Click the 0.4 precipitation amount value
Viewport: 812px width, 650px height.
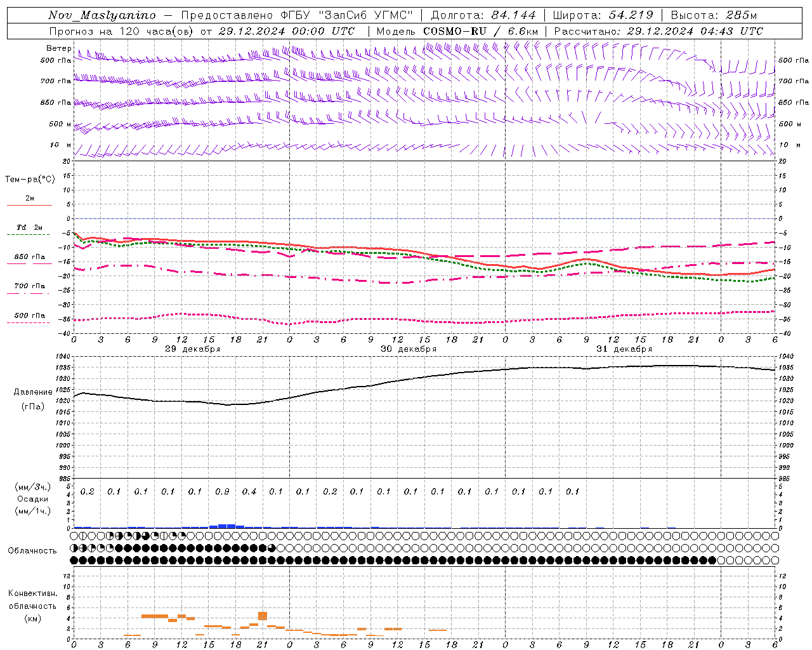(x=249, y=492)
